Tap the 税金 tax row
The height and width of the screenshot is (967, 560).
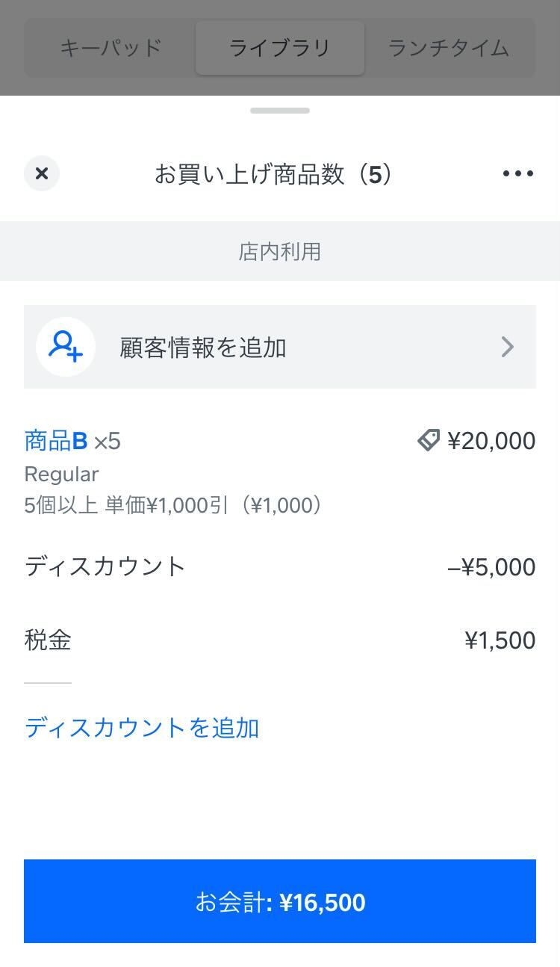click(48, 640)
